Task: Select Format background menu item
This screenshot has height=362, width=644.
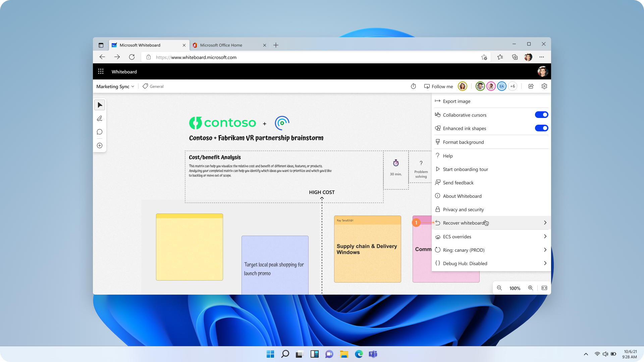Action: tap(463, 142)
